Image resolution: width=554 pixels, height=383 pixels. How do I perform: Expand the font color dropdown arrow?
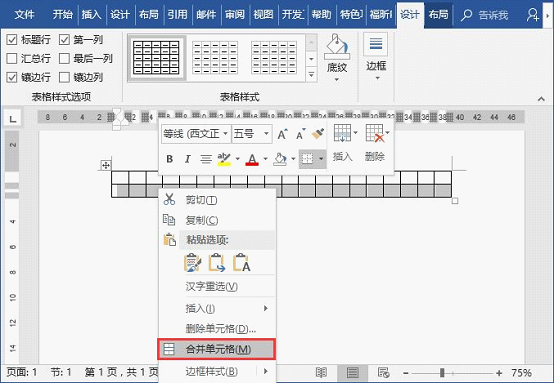click(x=265, y=159)
